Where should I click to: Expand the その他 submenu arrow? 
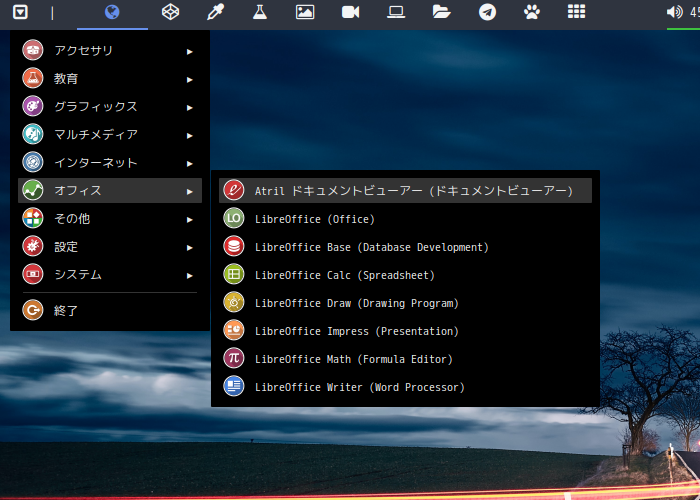click(190, 220)
